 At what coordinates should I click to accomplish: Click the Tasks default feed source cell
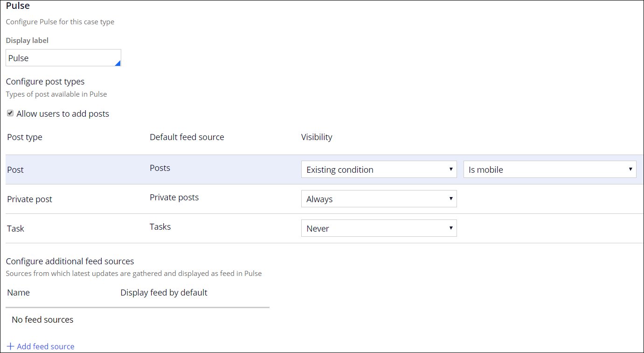pos(160,227)
